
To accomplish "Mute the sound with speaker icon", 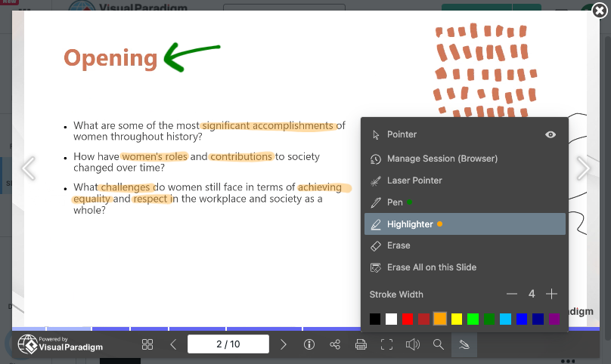I will pos(412,344).
